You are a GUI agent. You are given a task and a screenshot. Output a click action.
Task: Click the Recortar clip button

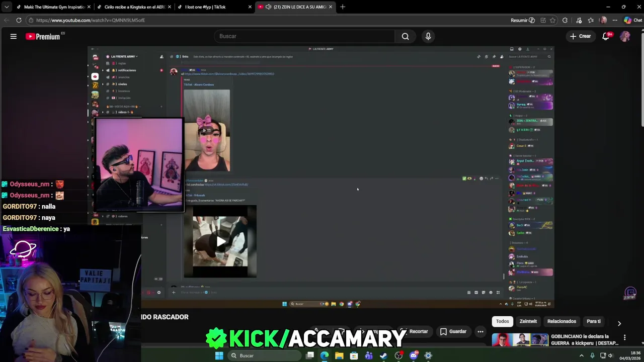tap(414, 331)
